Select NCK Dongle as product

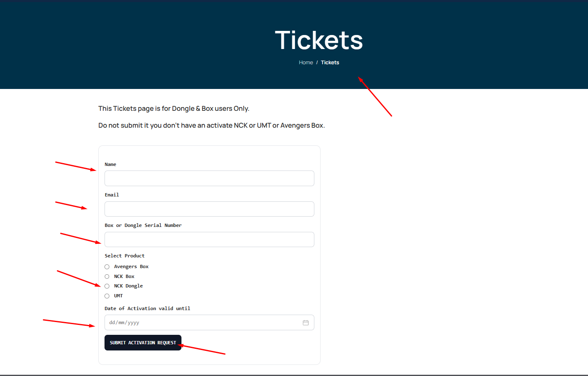(x=107, y=286)
